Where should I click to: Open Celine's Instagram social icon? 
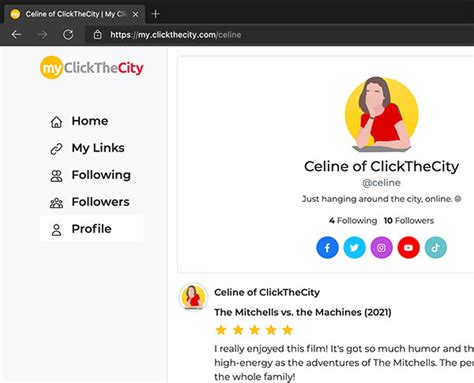click(x=382, y=248)
